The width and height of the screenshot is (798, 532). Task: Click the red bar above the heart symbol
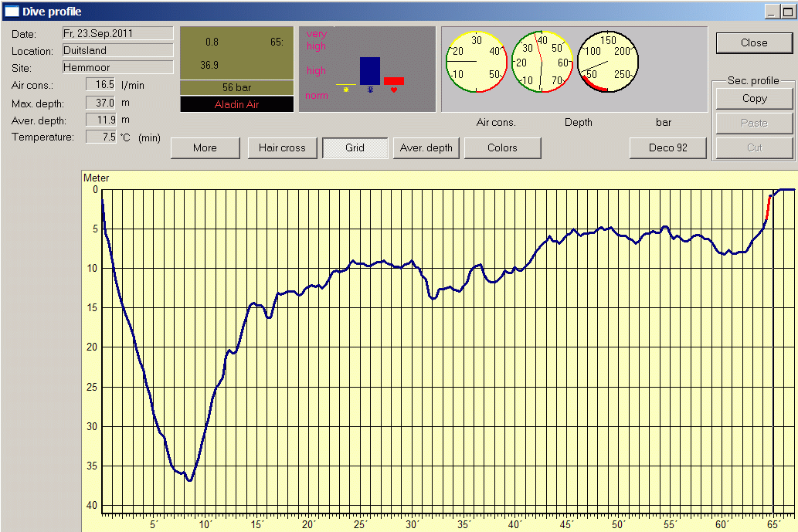(394, 81)
